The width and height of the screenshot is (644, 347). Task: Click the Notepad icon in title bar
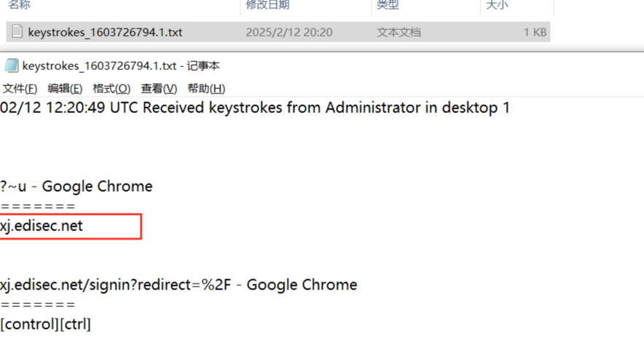(11, 66)
